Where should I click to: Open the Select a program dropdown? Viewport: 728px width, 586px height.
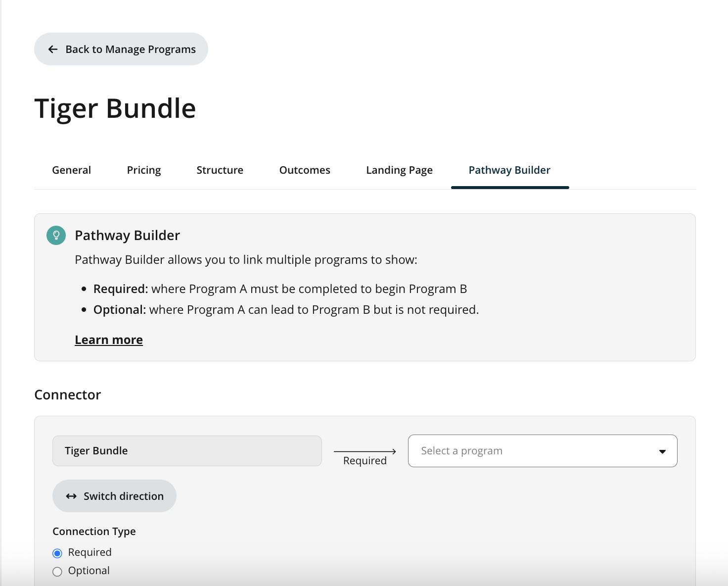point(542,451)
